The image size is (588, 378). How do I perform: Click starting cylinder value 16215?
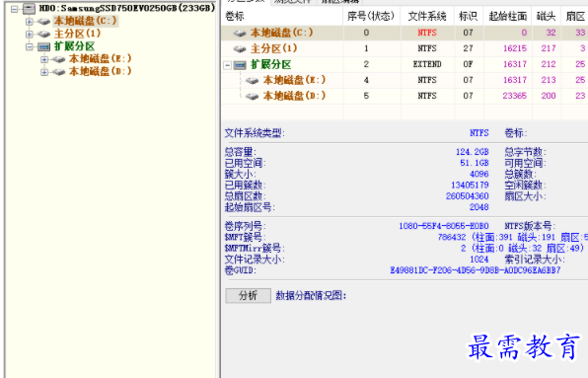coord(515,48)
